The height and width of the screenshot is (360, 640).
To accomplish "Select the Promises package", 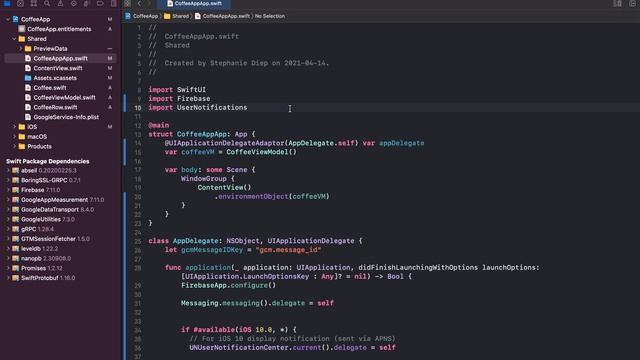I will [60, 268].
